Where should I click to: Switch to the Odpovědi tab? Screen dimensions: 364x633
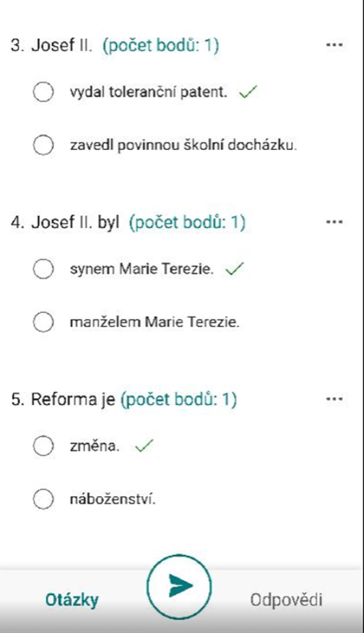point(286,600)
